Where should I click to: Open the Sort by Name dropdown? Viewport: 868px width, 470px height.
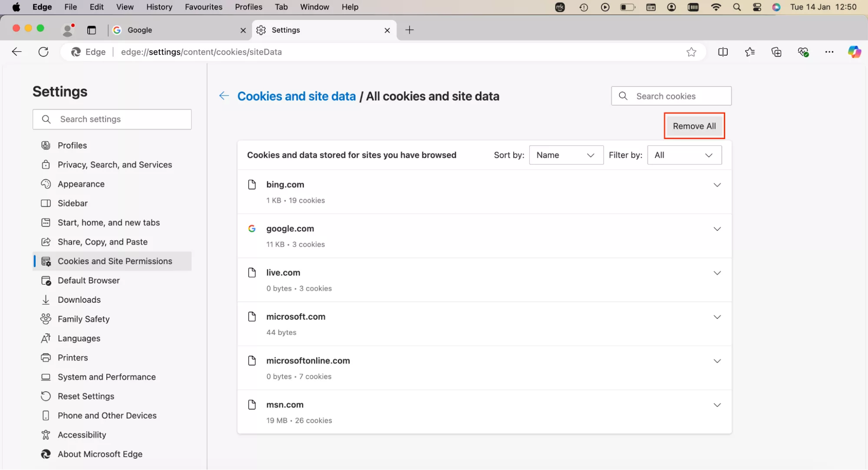(566, 155)
